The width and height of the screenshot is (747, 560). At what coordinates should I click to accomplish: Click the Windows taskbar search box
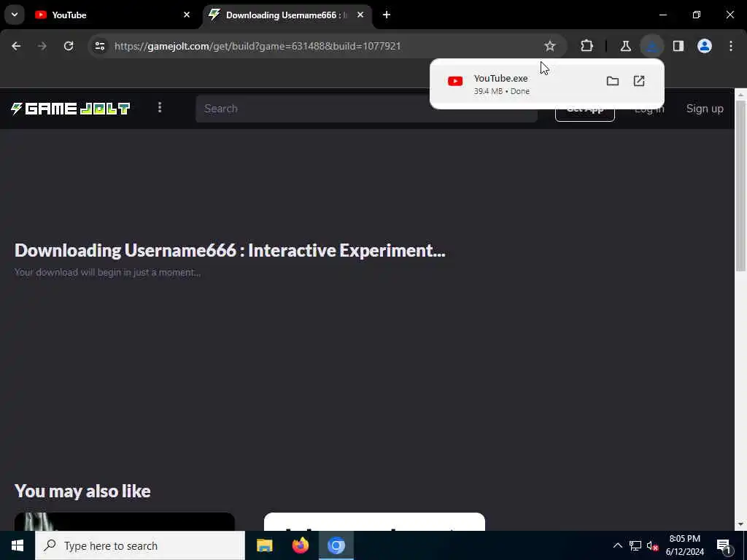pyautogui.click(x=140, y=545)
